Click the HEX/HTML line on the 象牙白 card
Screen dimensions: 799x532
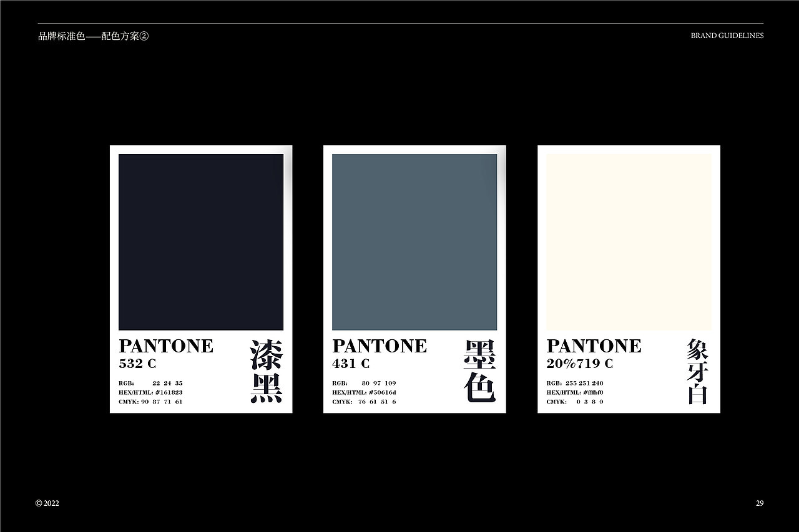point(575,392)
